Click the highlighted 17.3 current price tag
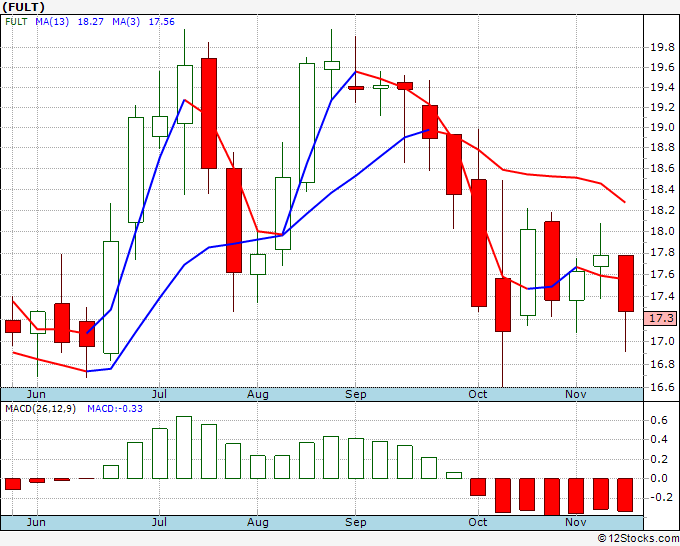 [660, 318]
